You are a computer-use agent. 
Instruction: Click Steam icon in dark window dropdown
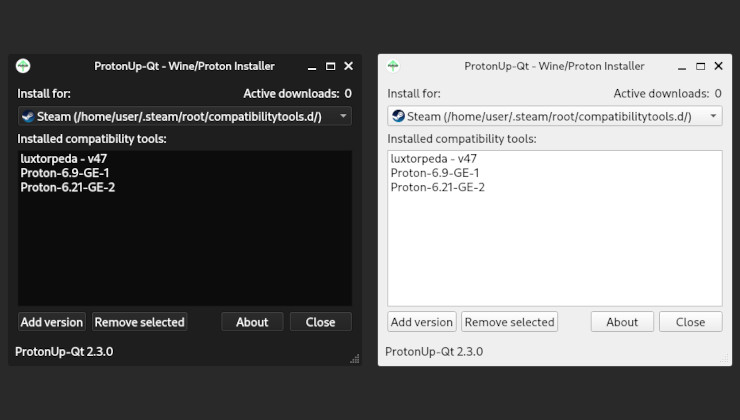click(x=28, y=117)
